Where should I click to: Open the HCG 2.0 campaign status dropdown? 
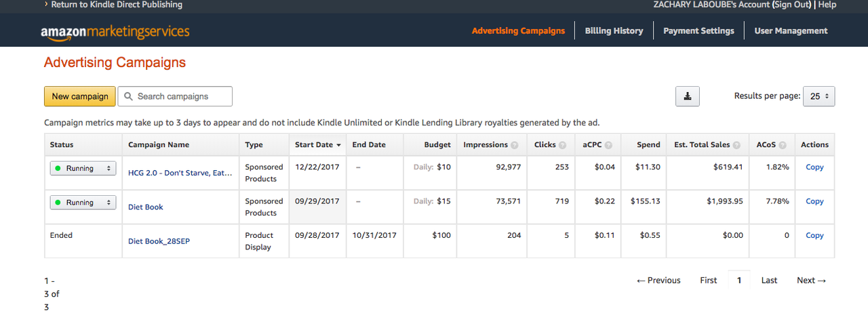pyautogui.click(x=83, y=168)
